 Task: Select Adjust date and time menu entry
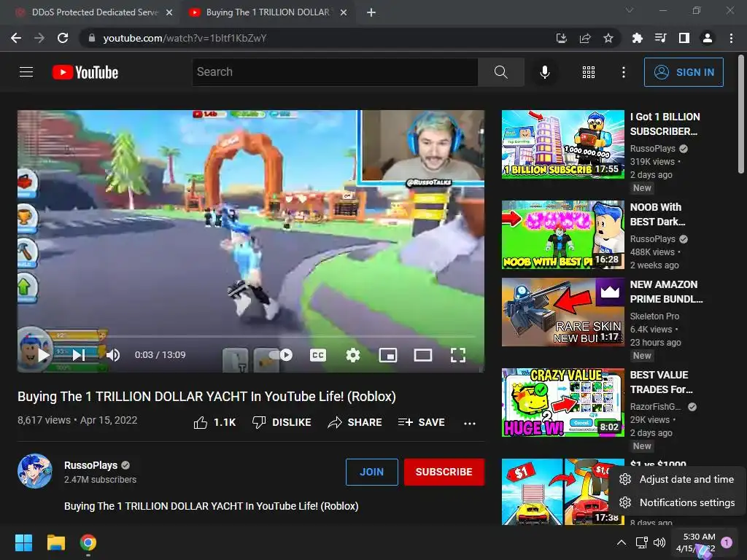pyautogui.click(x=678, y=480)
